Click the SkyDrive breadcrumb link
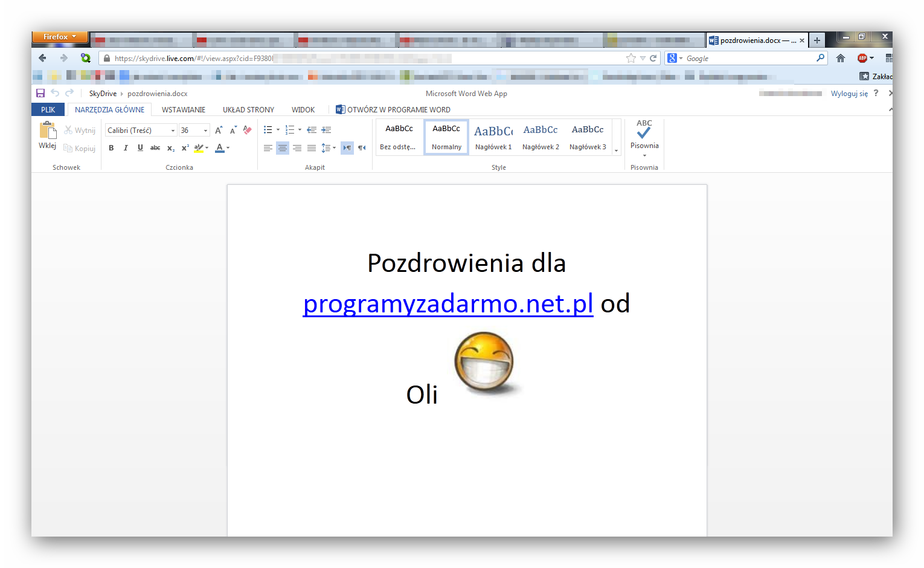924x568 pixels. pos(103,94)
